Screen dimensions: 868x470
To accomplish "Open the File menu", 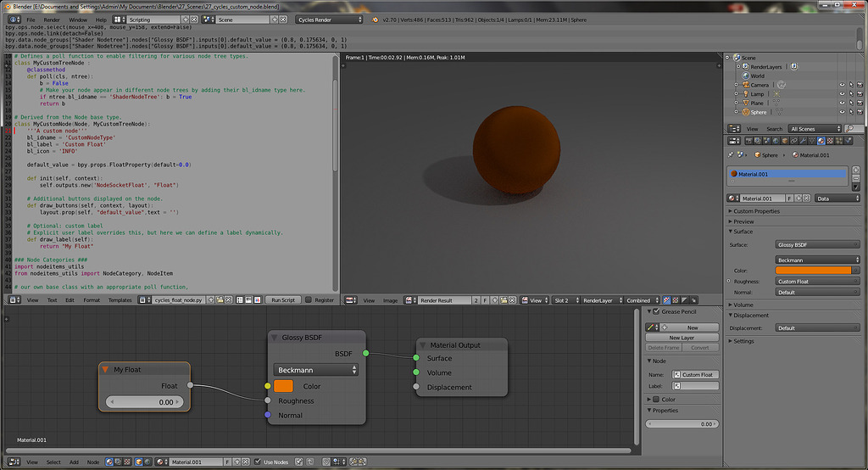I will pyautogui.click(x=31, y=20).
